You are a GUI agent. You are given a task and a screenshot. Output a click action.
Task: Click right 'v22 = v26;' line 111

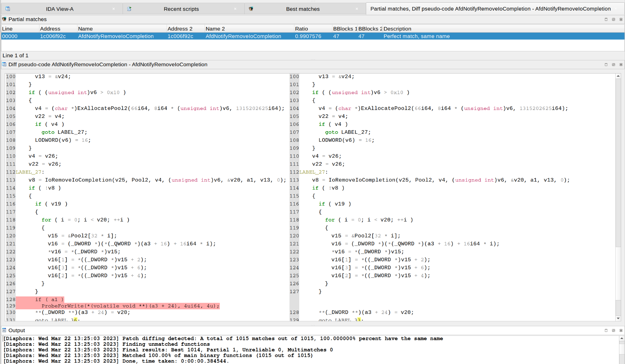328,164
